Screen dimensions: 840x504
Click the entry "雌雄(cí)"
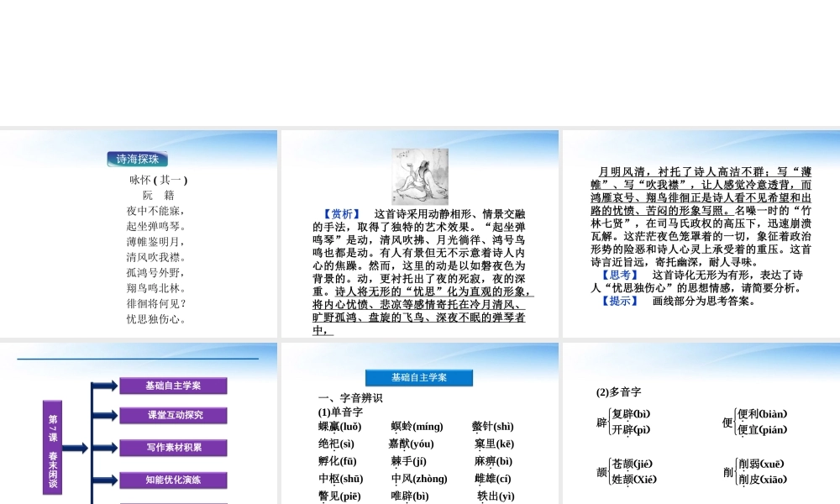click(493, 479)
